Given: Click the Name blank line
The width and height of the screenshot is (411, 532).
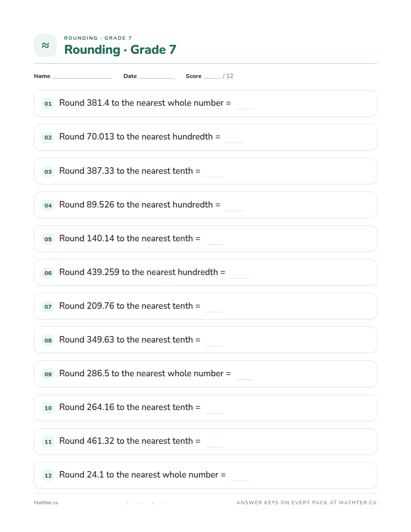Looking at the screenshot, I should click(x=82, y=78).
